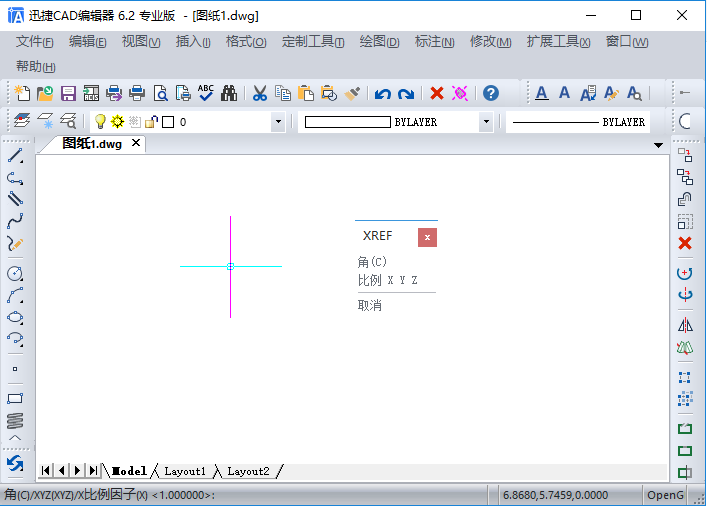The image size is (707, 507).
Task: Click the match properties brush icon
Action: coord(352,93)
